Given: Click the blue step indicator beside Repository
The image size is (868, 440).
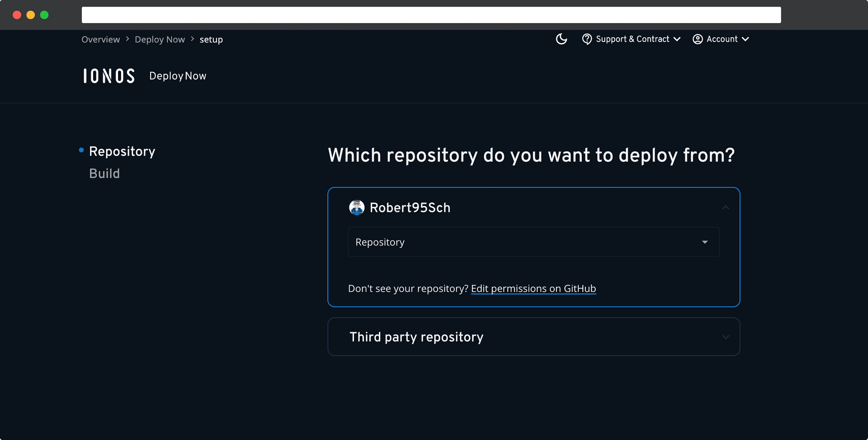Looking at the screenshot, I should coord(81,150).
